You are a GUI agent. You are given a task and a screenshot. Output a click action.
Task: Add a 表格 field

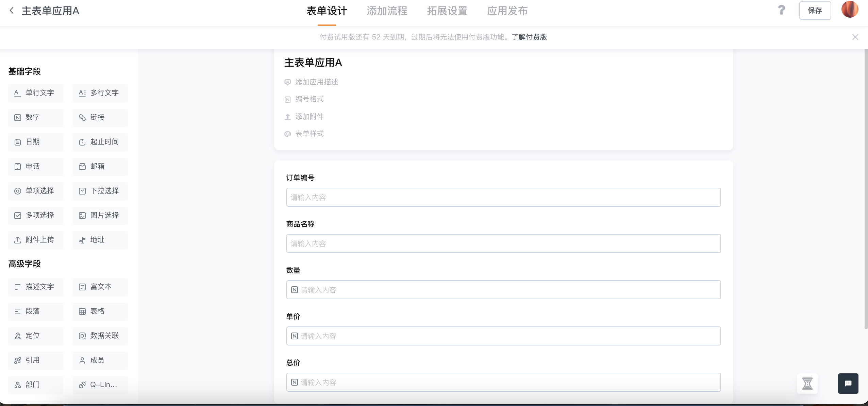coord(100,311)
